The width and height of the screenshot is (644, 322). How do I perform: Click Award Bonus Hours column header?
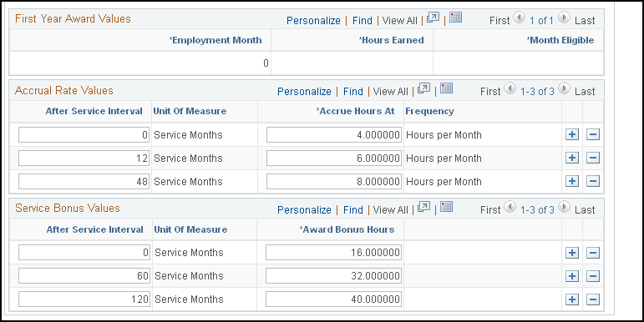coord(347,229)
